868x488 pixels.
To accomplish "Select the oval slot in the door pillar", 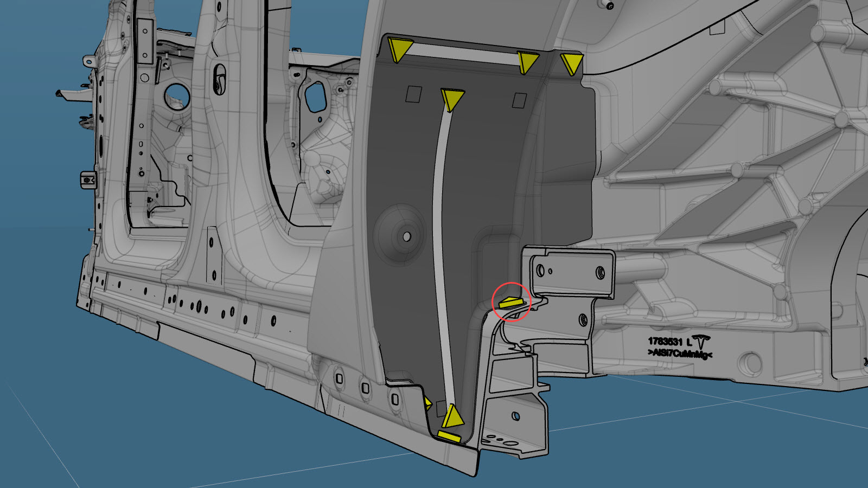I will [x=219, y=79].
